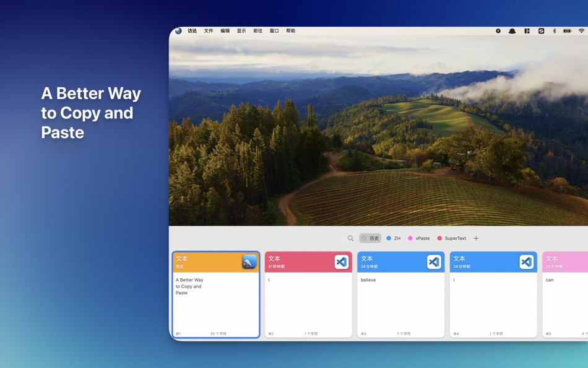Click the window layout grid icon in the menu bar
The width and height of the screenshot is (588, 368).
[x=527, y=31]
